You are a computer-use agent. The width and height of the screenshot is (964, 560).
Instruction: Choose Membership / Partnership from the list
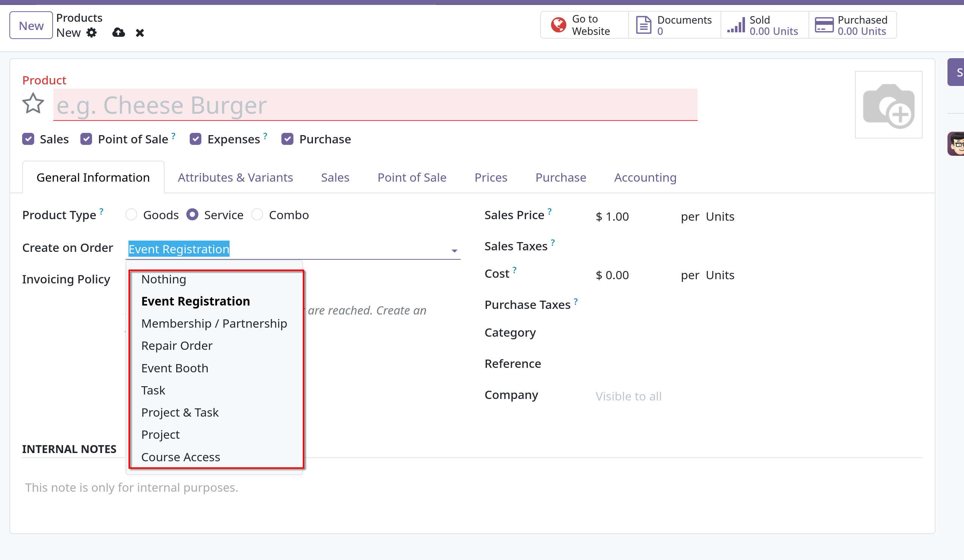coord(214,324)
